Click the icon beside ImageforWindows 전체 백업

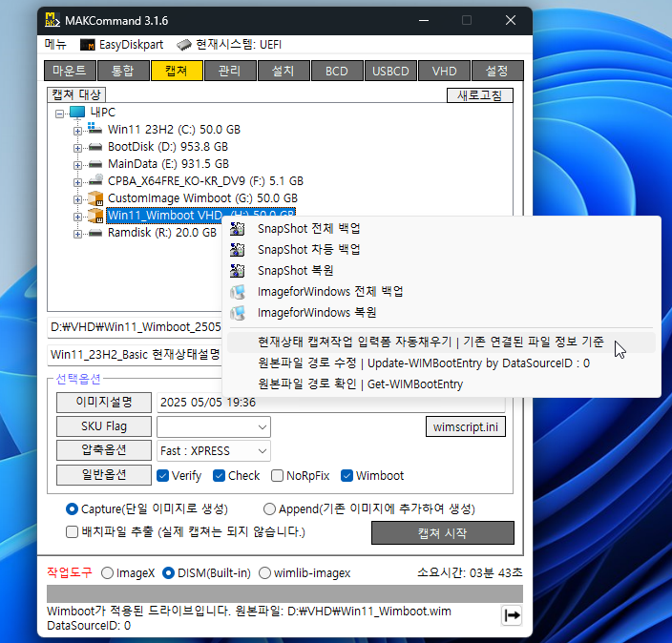click(x=238, y=292)
